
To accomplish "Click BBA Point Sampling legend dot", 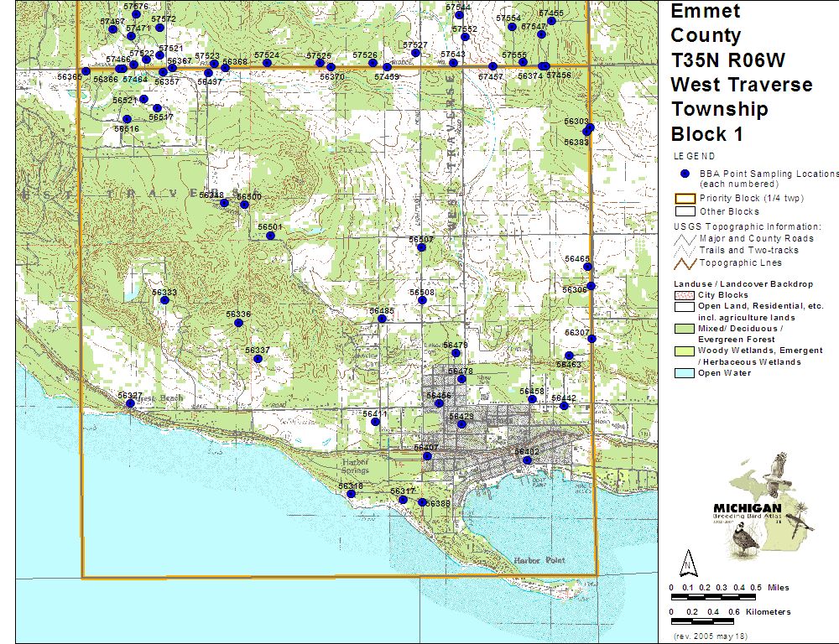I will point(685,174).
